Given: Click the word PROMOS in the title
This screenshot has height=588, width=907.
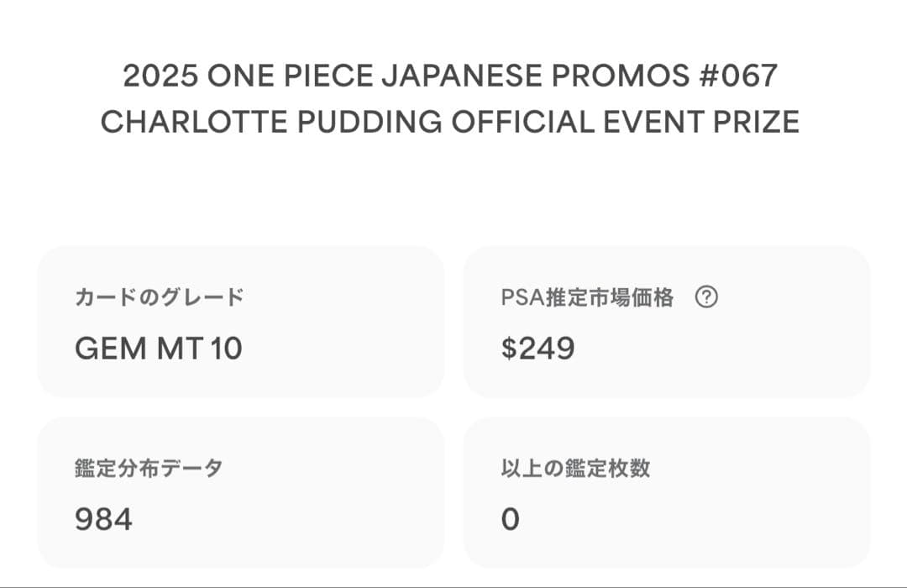Looking at the screenshot, I should [x=621, y=76].
